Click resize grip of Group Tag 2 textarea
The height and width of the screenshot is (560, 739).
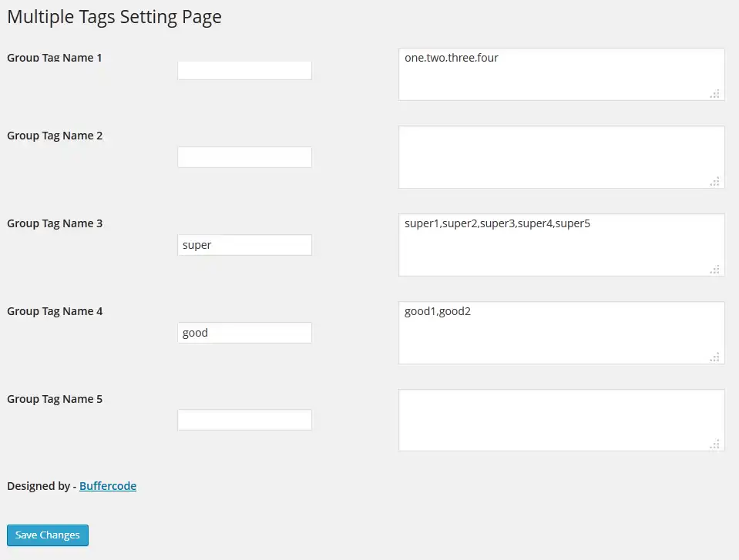(715, 182)
